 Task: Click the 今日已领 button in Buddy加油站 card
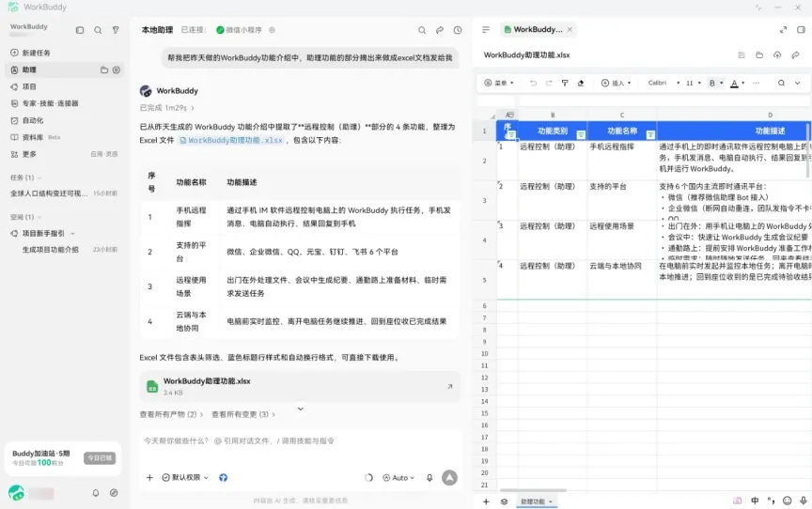100,457
